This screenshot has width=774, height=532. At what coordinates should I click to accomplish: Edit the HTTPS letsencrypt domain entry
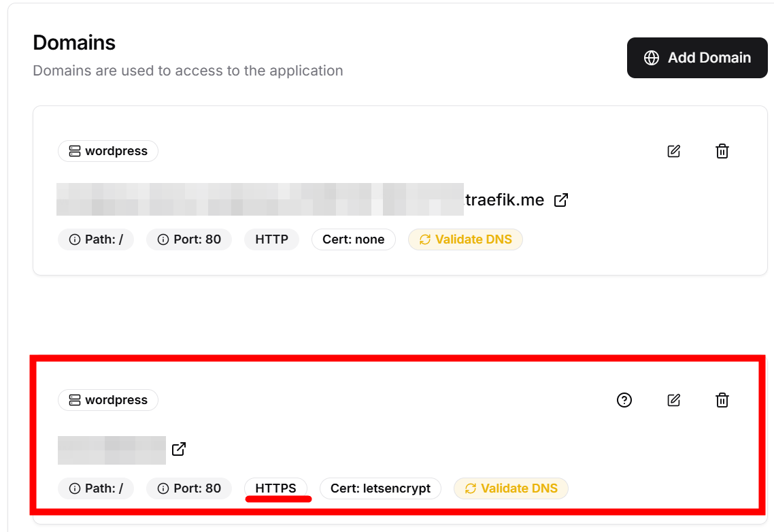pyautogui.click(x=673, y=400)
